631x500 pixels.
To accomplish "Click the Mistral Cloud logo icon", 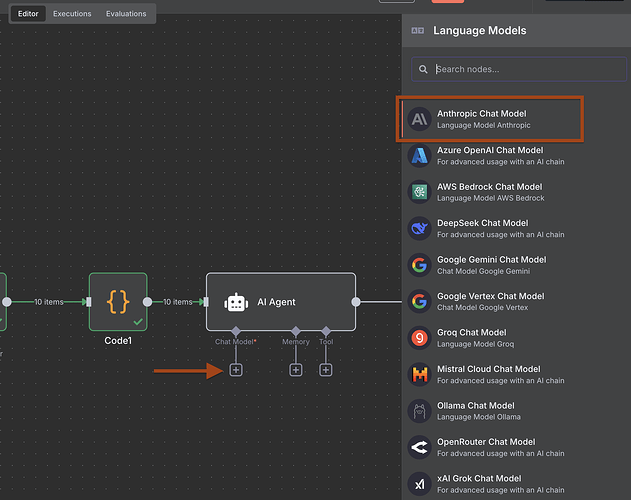I will tap(419, 374).
